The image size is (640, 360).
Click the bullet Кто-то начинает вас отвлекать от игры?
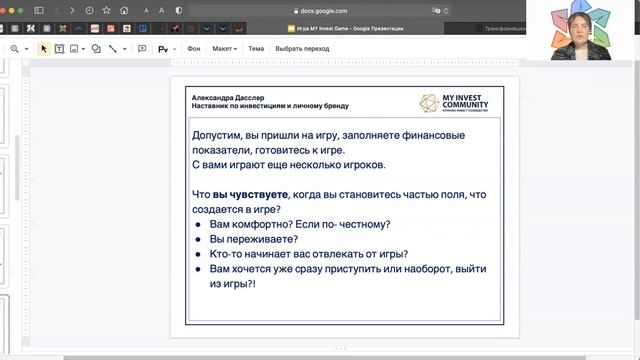(309, 254)
